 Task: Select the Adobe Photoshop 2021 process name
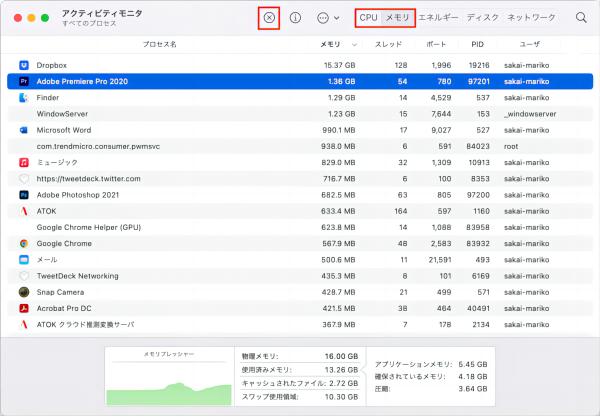78,195
